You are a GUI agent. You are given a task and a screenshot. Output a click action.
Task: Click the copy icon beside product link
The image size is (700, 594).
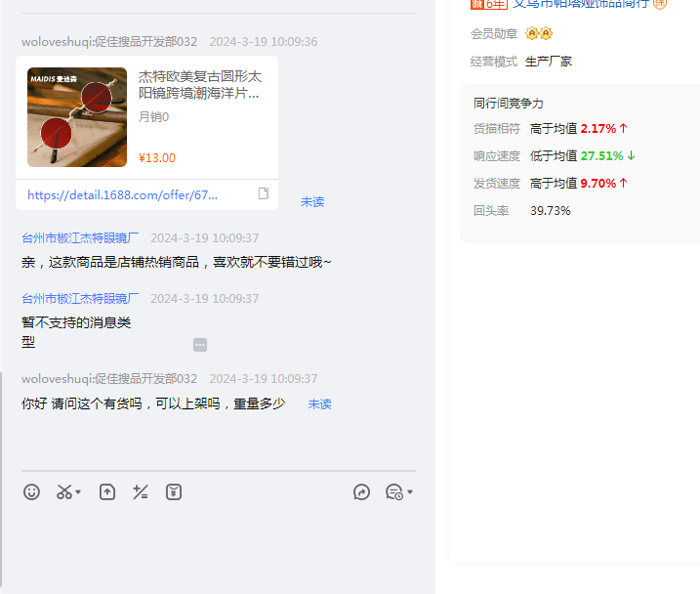click(264, 194)
